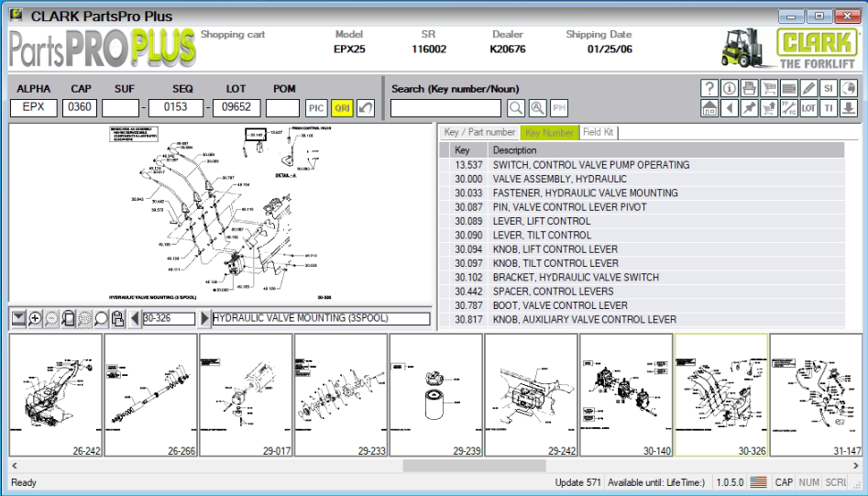Viewport: 868px width, 496px height.
Task: Select row 30.033 FASTENER, HYDRAULIC VALVE MOUNTING
Action: [x=643, y=193]
